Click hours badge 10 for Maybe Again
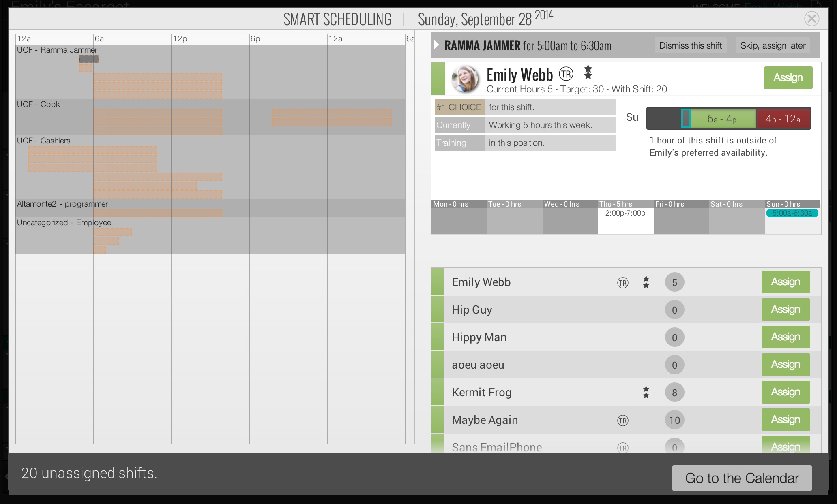837x504 pixels. (x=674, y=420)
